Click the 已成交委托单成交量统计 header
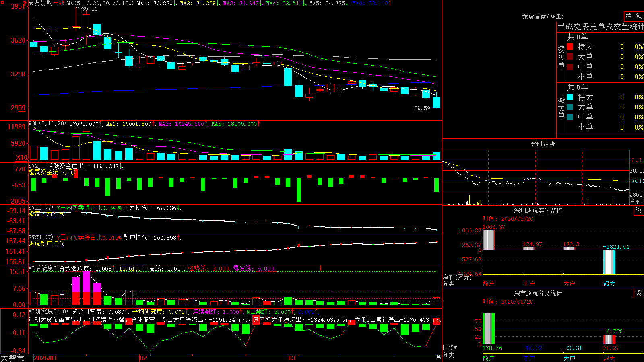Viewport: 644px width, 362px height. tap(601, 27)
